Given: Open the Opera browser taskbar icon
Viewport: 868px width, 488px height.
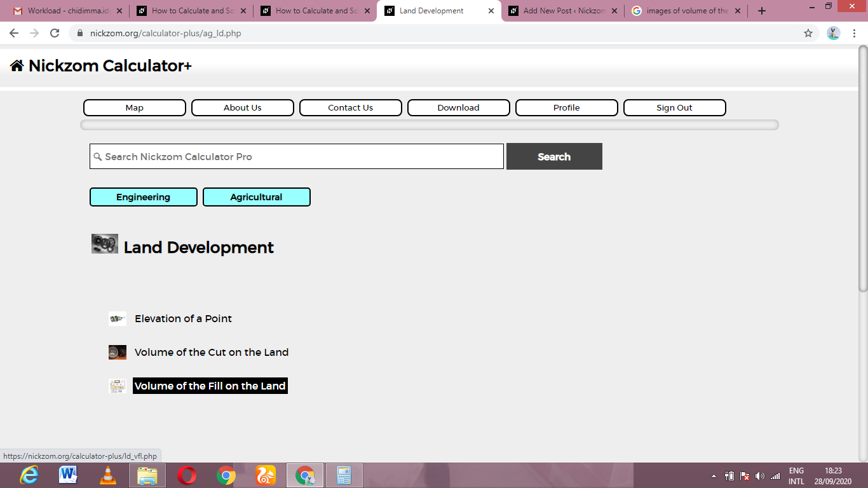Looking at the screenshot, I should [x=187, y=475].
